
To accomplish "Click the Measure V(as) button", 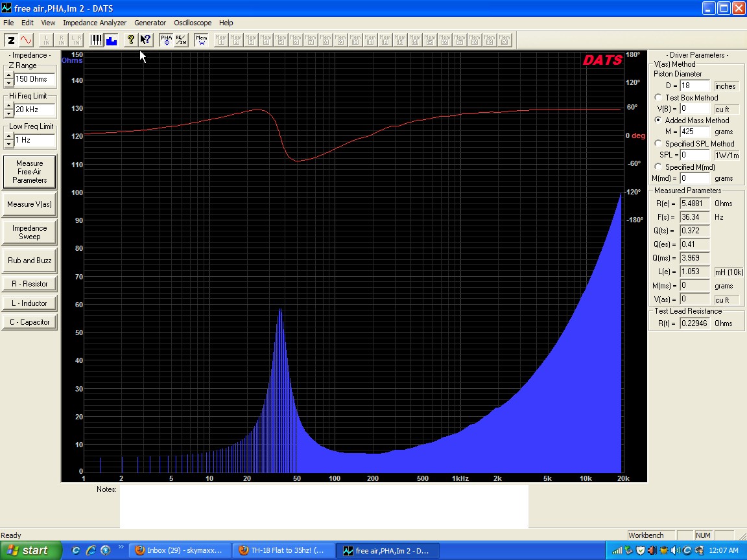I will [x=30, y=204].
